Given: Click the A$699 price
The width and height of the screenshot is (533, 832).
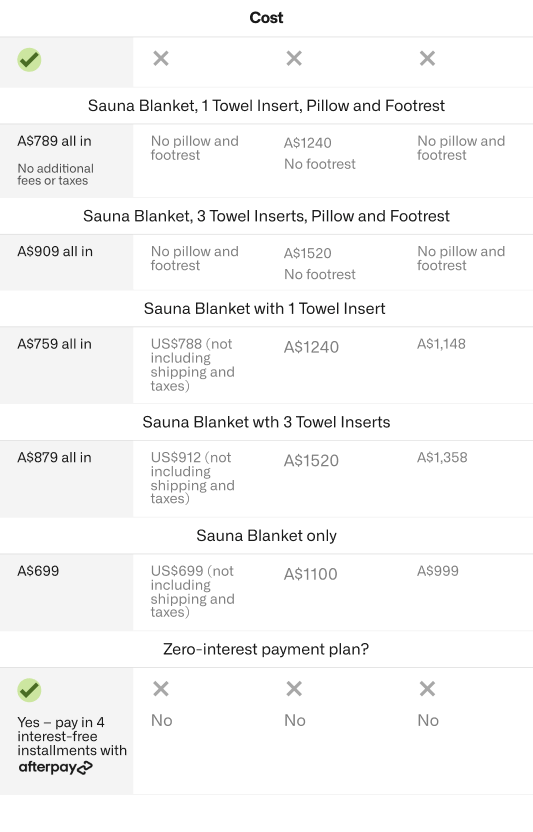Looking at the screenshot, I should coord(38,571).
